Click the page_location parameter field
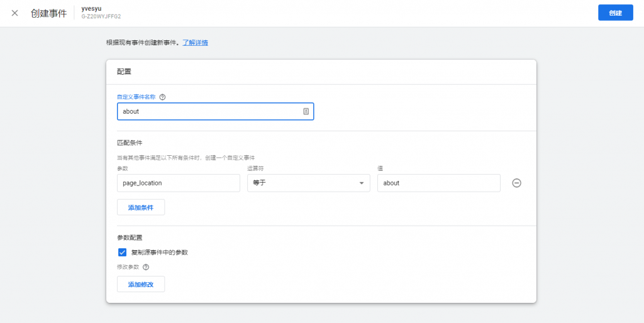This screenshot has width=644, height=323. click(178, 183)
